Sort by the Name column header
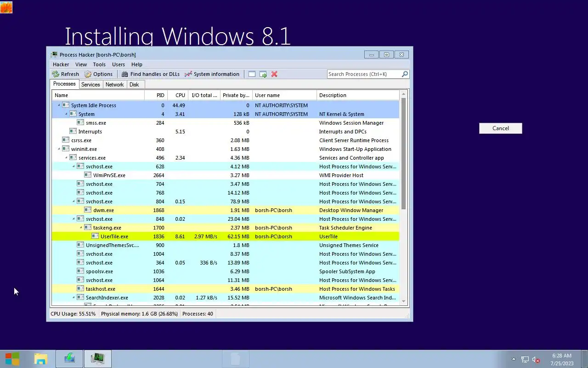 [x=98, y=95]
